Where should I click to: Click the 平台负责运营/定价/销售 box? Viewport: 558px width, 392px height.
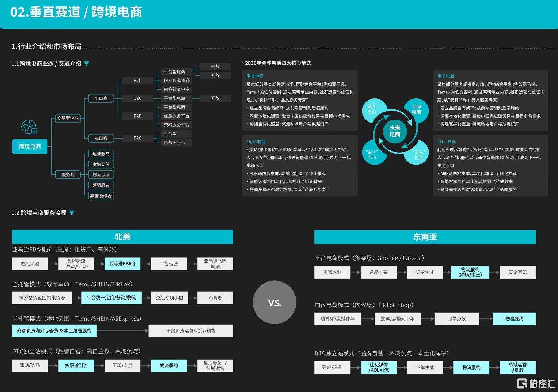[x=191, y=331]
